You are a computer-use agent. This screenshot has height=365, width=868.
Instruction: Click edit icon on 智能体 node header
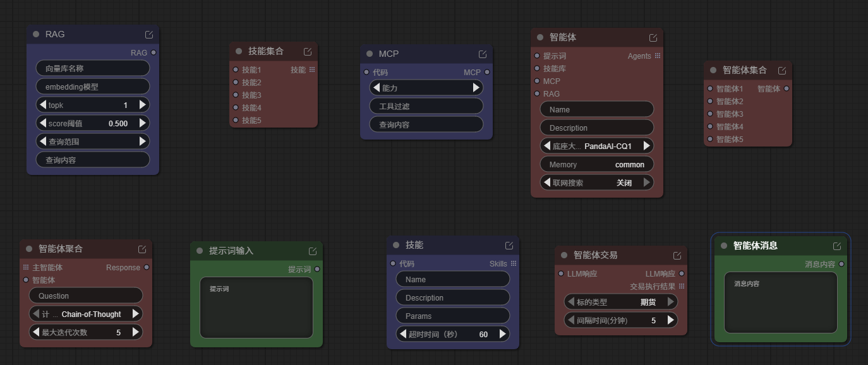(x=653, y=37)
